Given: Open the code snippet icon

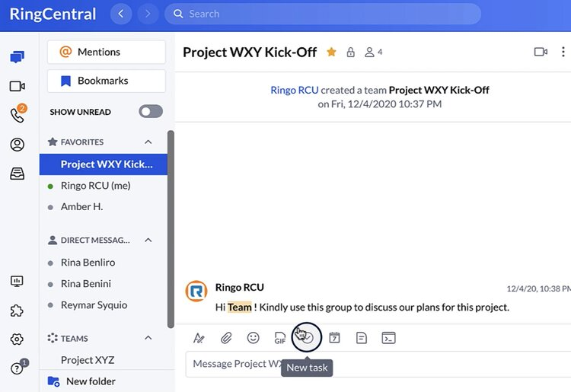Looking at the screenshot, I should coord(388,338).
